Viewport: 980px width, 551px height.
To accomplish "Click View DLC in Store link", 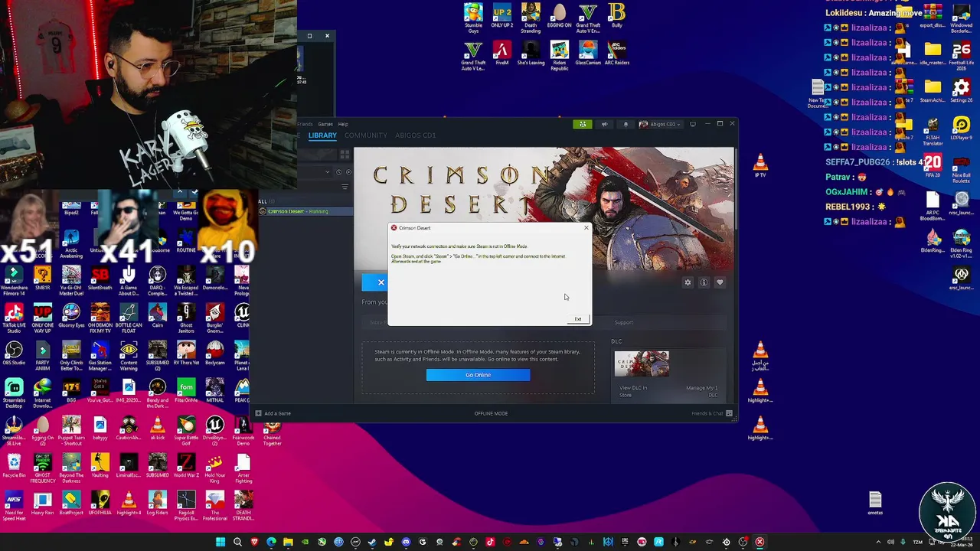I will pos(633,391).
